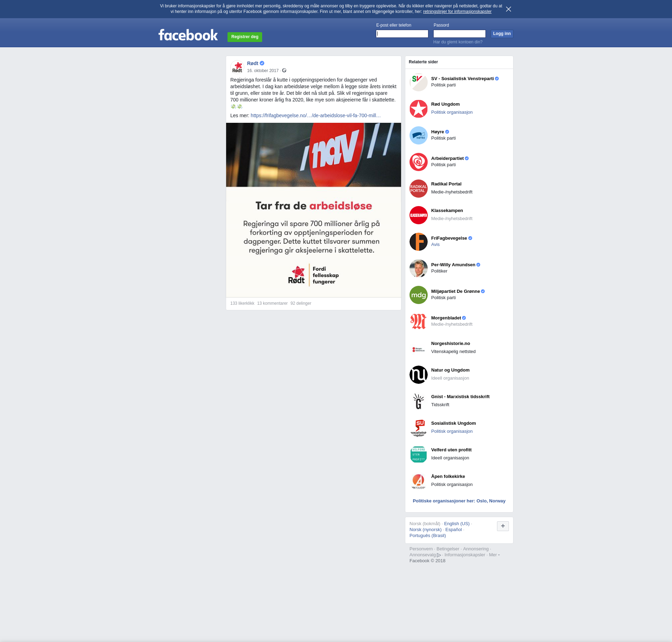This screenshot has height=642, width=672.
Task: Switch language to English (US)
Action: 456,524
